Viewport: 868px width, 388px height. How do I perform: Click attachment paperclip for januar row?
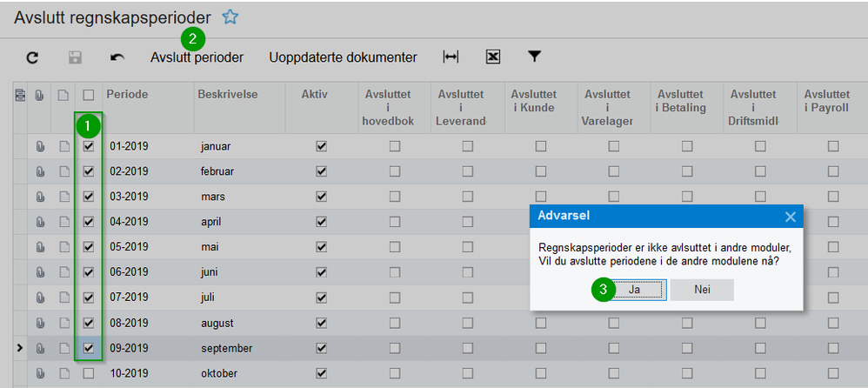tap(39, 146)
